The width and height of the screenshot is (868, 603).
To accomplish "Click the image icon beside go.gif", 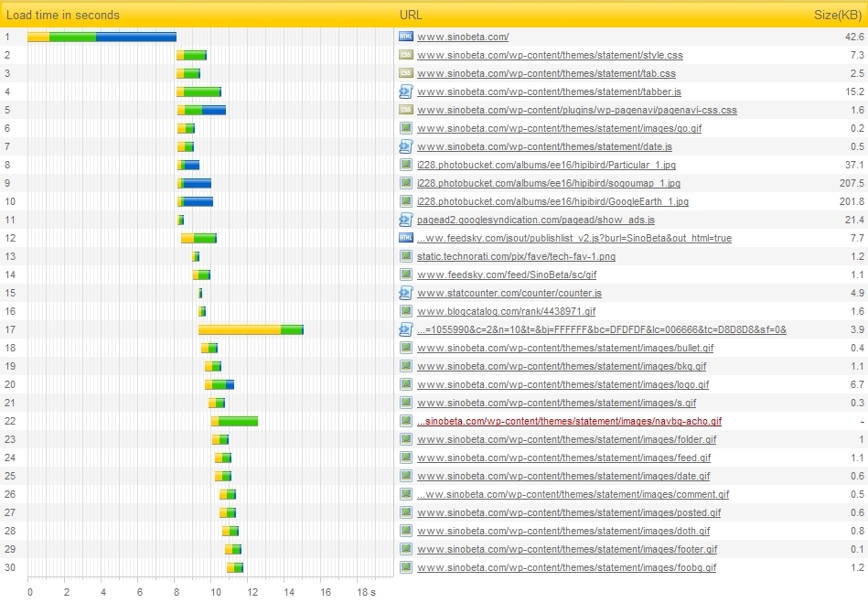I will pos(406,128).
